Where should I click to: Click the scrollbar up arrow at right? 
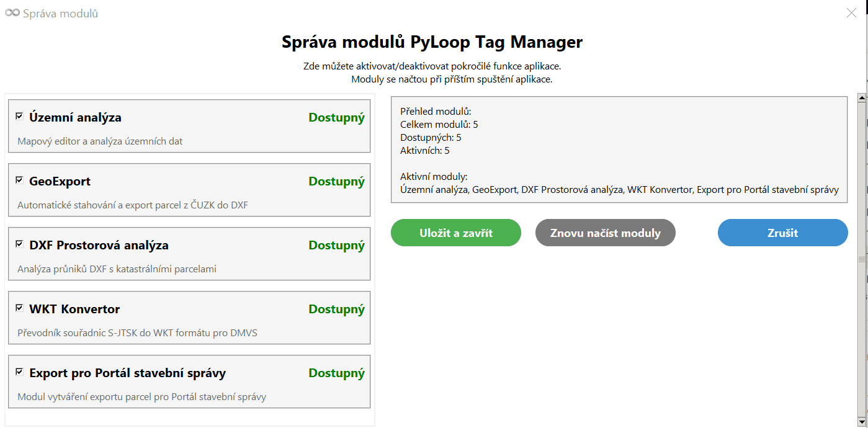click(861, 97)
